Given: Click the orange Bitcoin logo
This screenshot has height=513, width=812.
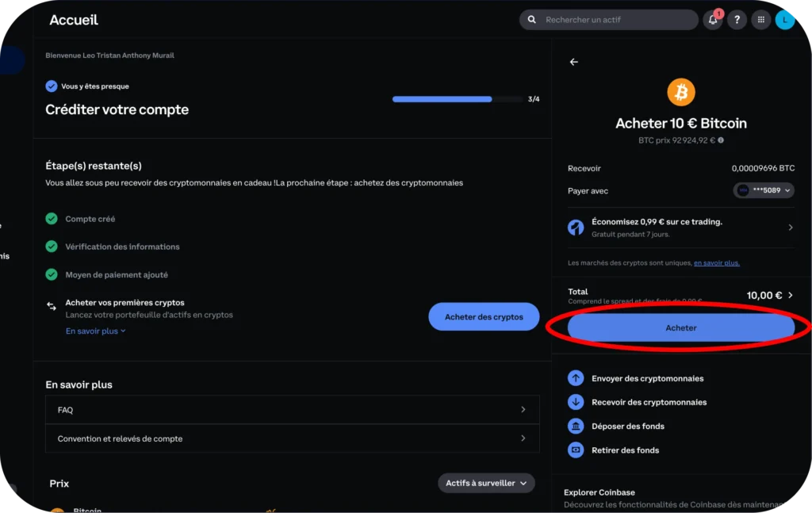Looking at the screenshot, I should [x=681, y=92].
